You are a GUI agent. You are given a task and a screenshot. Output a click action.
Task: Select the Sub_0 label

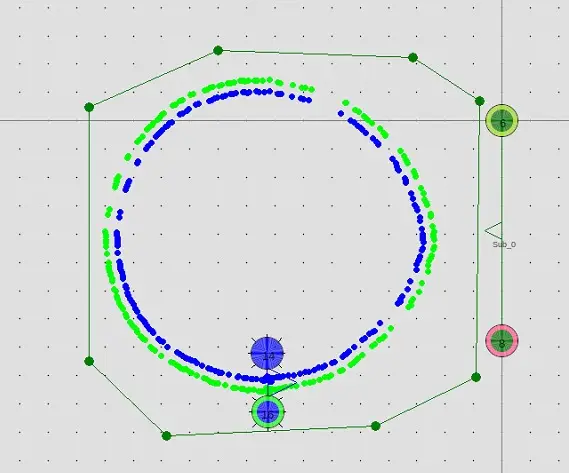pos(504,245)
